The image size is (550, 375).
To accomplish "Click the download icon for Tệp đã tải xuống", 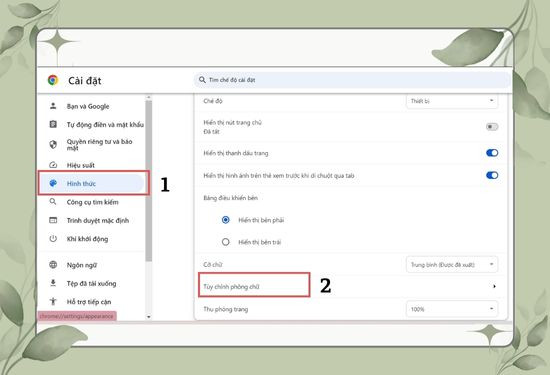I will (53, 283).
